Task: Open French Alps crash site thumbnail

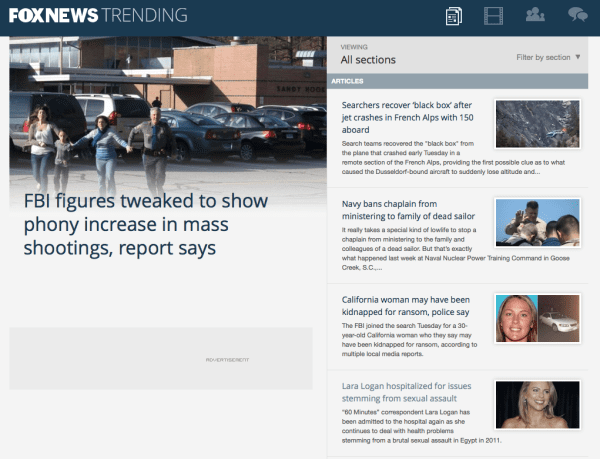Action: pyautogui.click(x=538, y=124)
